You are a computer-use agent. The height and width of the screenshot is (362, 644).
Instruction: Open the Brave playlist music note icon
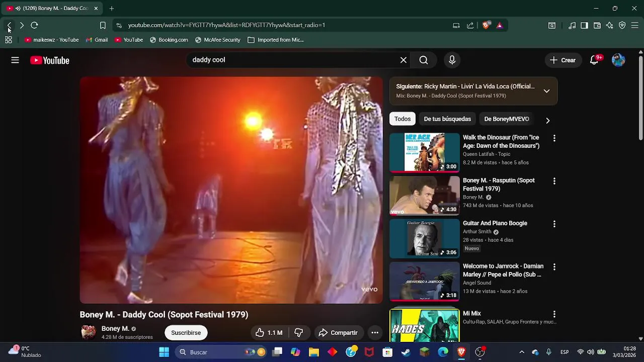(572, 25)
